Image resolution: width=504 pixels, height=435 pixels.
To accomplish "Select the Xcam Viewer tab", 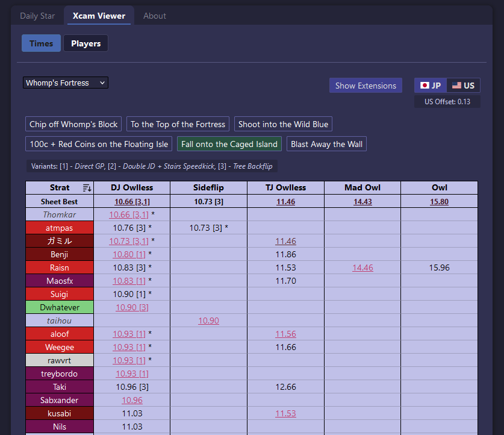I will click(x=99, y=16).
